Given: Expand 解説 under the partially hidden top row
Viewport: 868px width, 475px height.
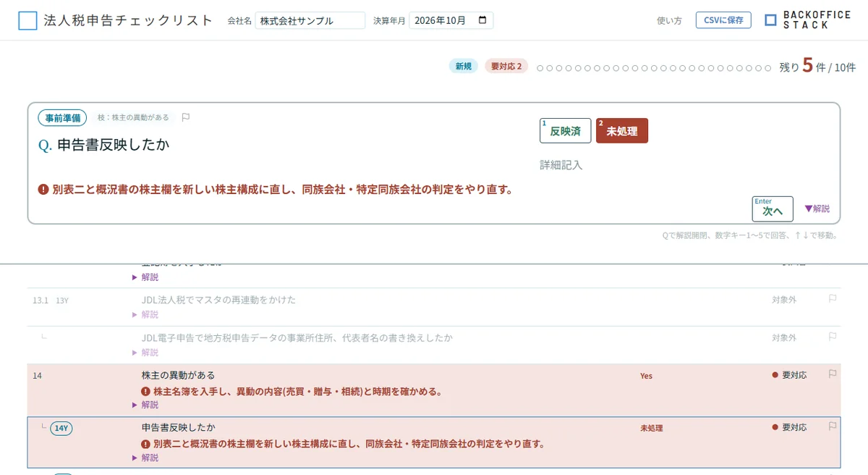Looking at the screenshot, I should point(145,277).
